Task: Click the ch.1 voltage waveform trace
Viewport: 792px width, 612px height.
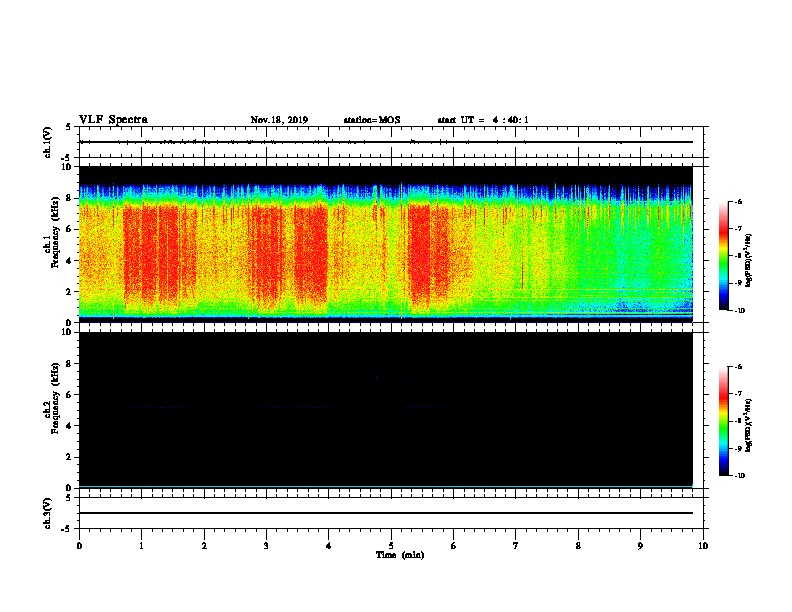Action: [386, 142]
